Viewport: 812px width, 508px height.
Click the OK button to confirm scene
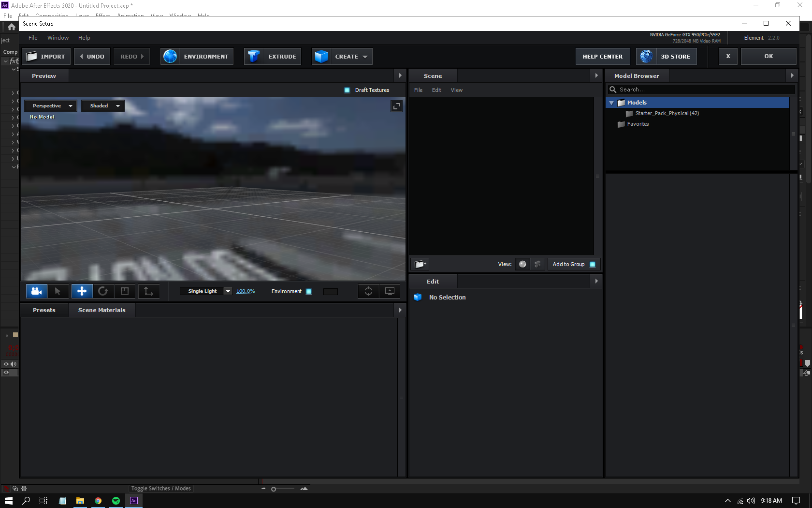[768, 56]
